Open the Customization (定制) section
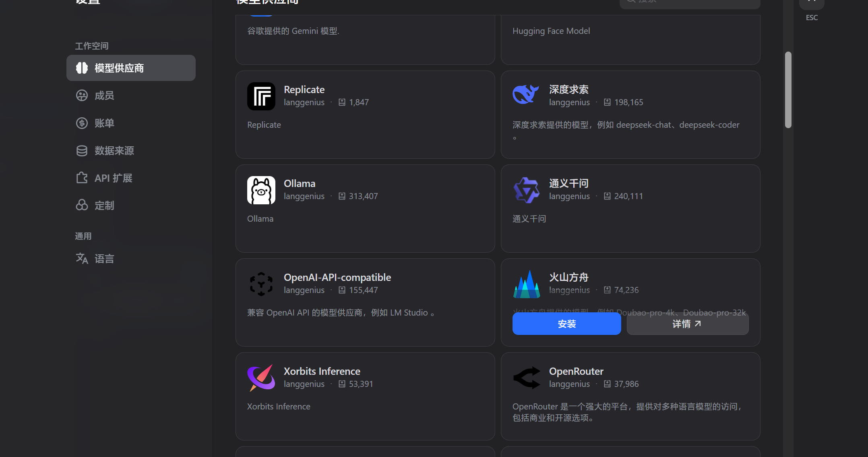Screen dimensions: 868x457 [104, 206]
